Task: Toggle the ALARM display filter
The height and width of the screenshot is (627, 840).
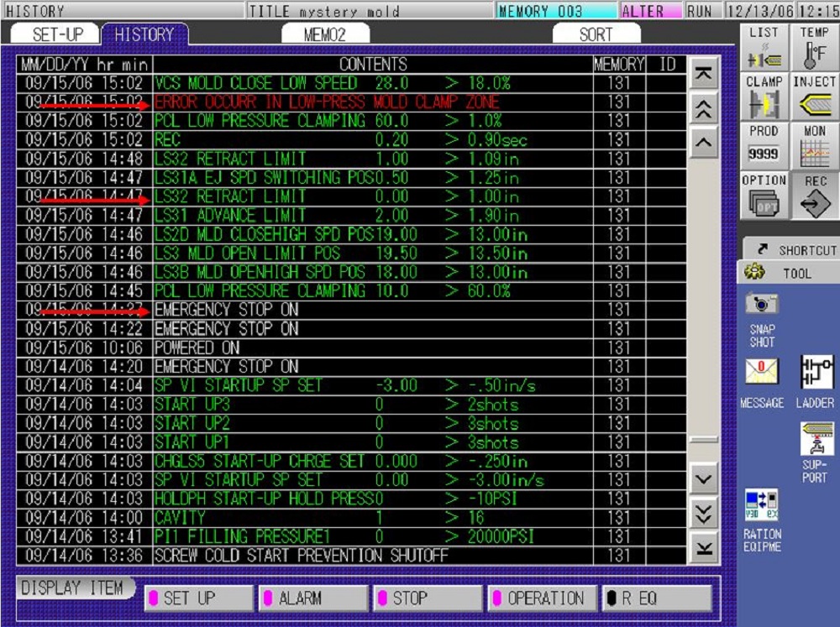Action: (313, 598)
